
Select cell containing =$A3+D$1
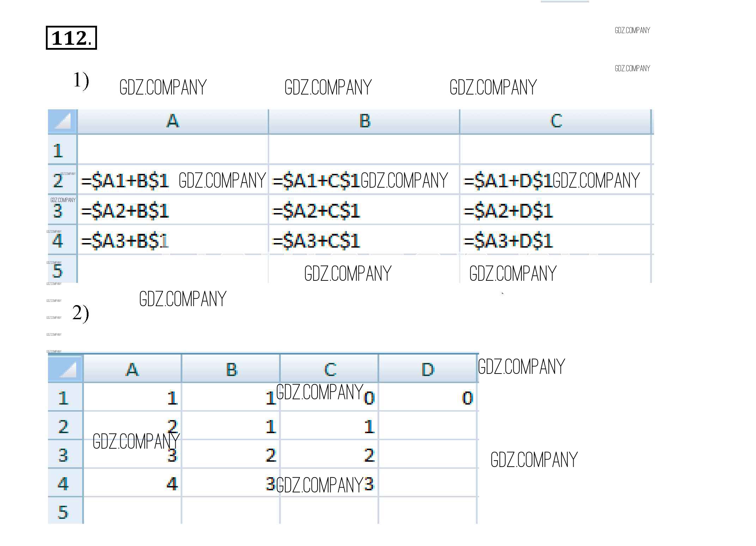(x=508, y=241)
